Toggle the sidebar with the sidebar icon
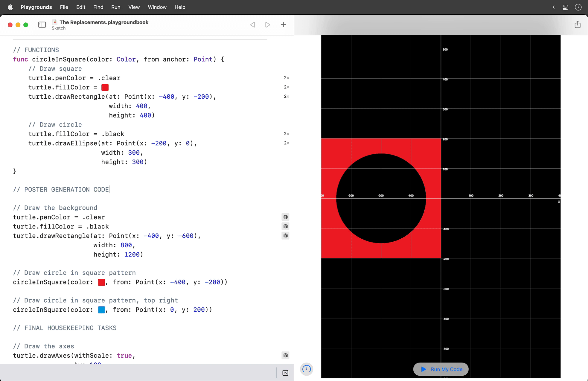This screenshot has height=381, width=588. [42, 25]
